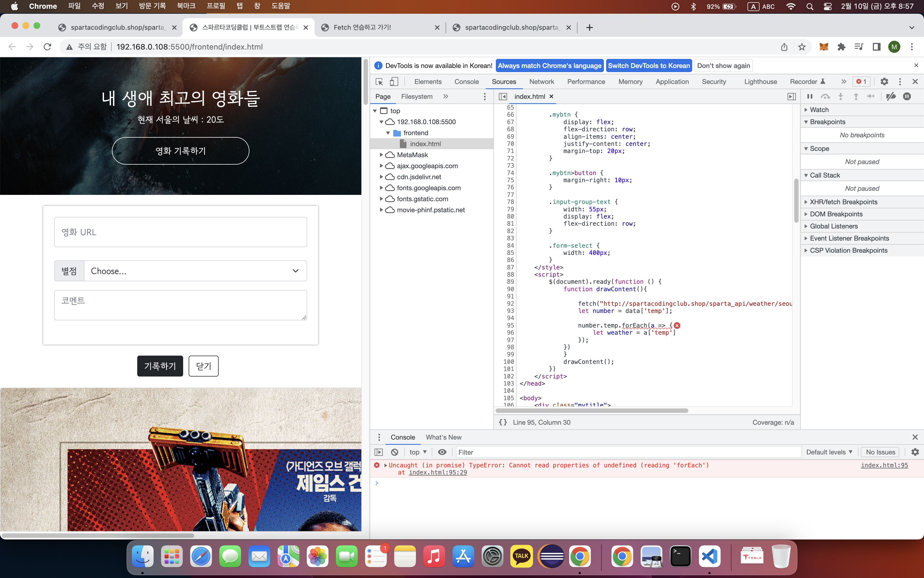Open the Default levels dropdown
The width and height of the screenshot is (924, 578).
(x=829, y=452)
